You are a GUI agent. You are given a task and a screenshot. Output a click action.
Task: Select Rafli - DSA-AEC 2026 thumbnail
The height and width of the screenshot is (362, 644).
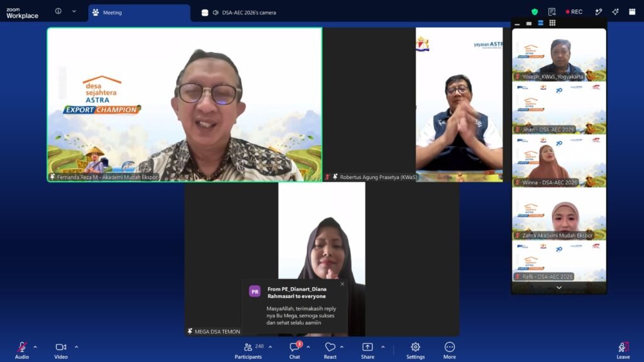[x=559, y=261]
